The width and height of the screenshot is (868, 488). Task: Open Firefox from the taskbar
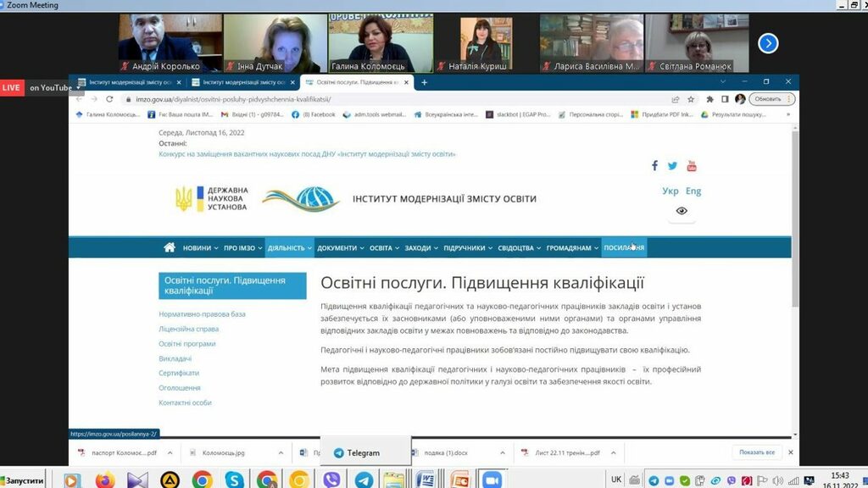click(104, 480)
